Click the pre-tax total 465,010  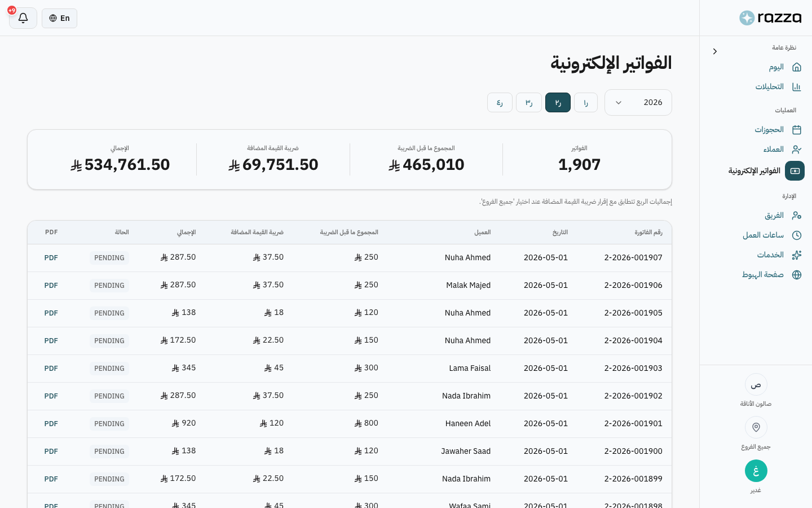(x=426, y=165)
